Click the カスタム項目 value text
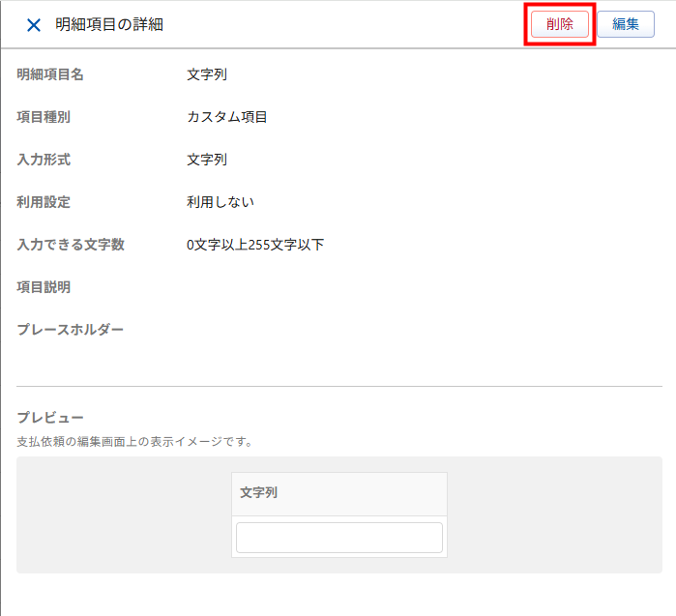Image resolution: width=676 pixels, height=616 pixels. coord(226,117)
